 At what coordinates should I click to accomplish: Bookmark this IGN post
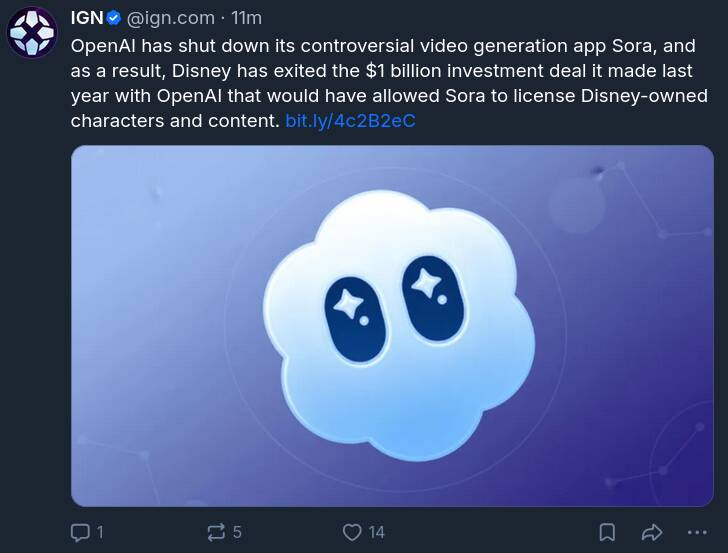click(607, 532)
